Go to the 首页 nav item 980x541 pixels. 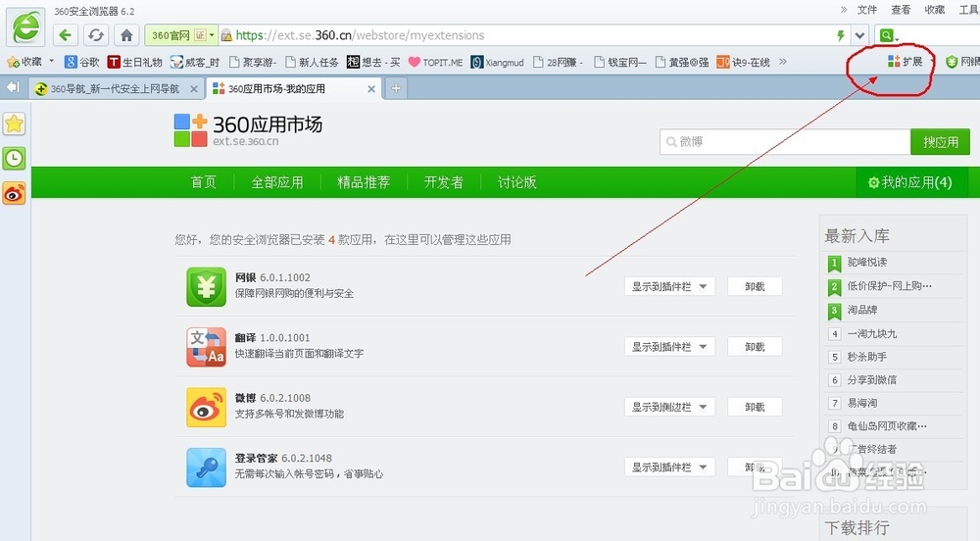(204, 182)
